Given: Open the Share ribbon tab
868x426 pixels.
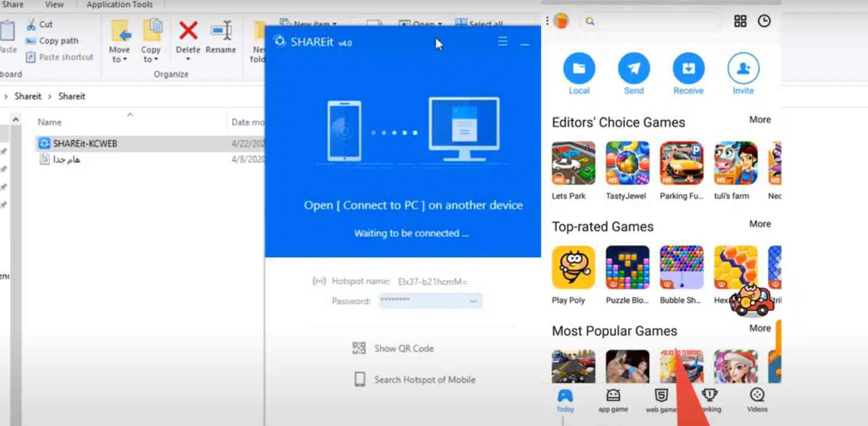Looking at the screenshot, I should [x=12, y=5].
